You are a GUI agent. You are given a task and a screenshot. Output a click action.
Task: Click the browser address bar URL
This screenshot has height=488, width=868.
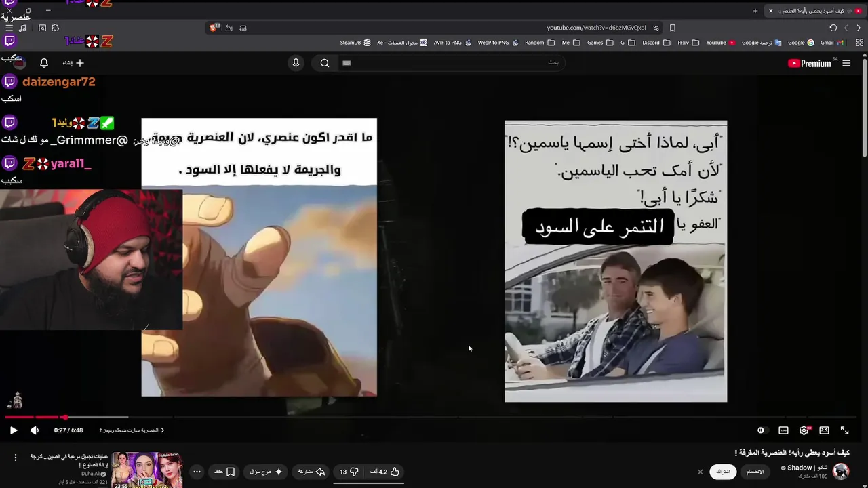tap(596, 28)
